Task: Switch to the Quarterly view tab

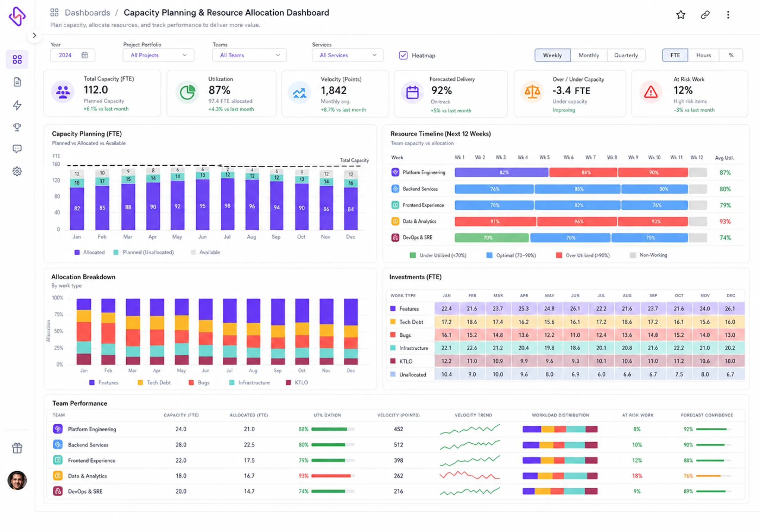Action: click(x=626, y=55)
